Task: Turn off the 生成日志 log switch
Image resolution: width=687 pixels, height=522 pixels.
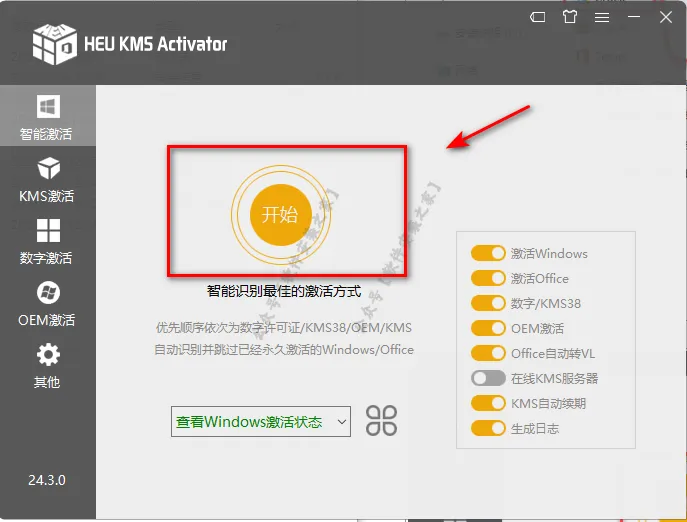Action: tap(488, 428)
